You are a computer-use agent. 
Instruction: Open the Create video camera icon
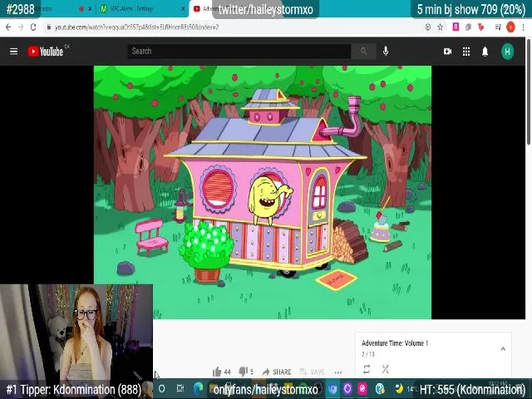447,52
